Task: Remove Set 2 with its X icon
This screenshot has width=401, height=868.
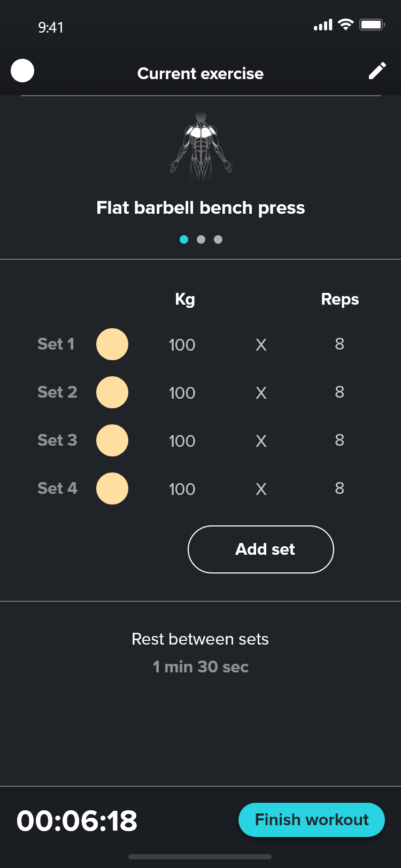Action: point(261,393)
